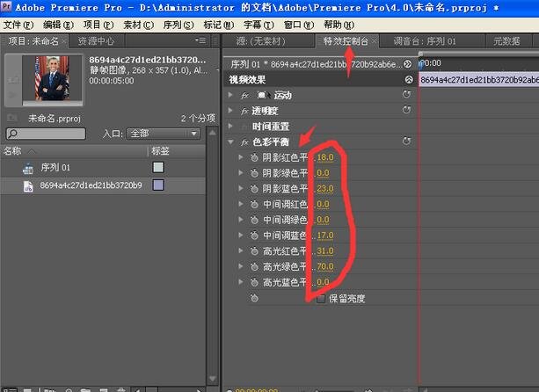This screenshot has width=539, height=392.
Task: Open the 项目 (Project) menu
Action: [98, 25]
